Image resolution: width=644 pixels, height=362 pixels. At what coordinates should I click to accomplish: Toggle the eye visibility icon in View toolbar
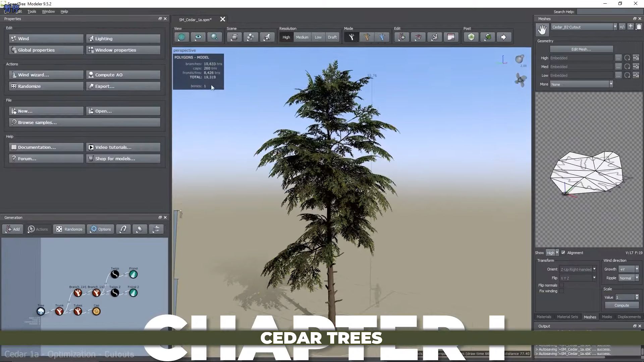click(x=198, y=37)
